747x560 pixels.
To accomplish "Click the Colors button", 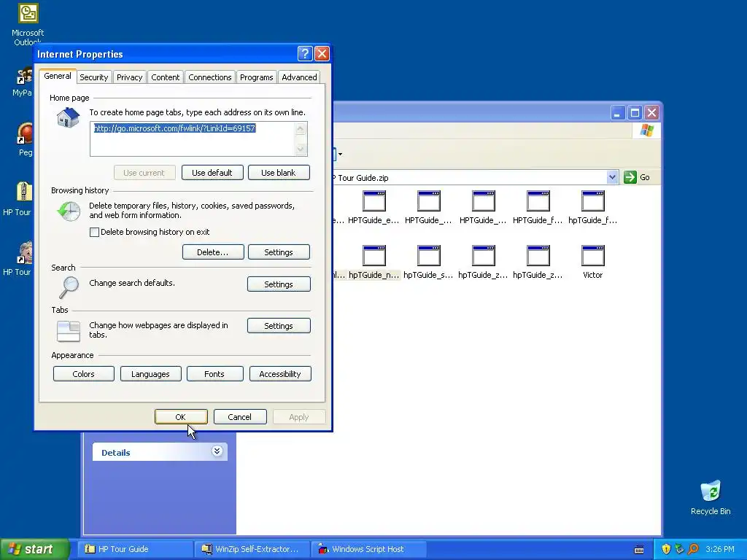I will pos(84,374).
